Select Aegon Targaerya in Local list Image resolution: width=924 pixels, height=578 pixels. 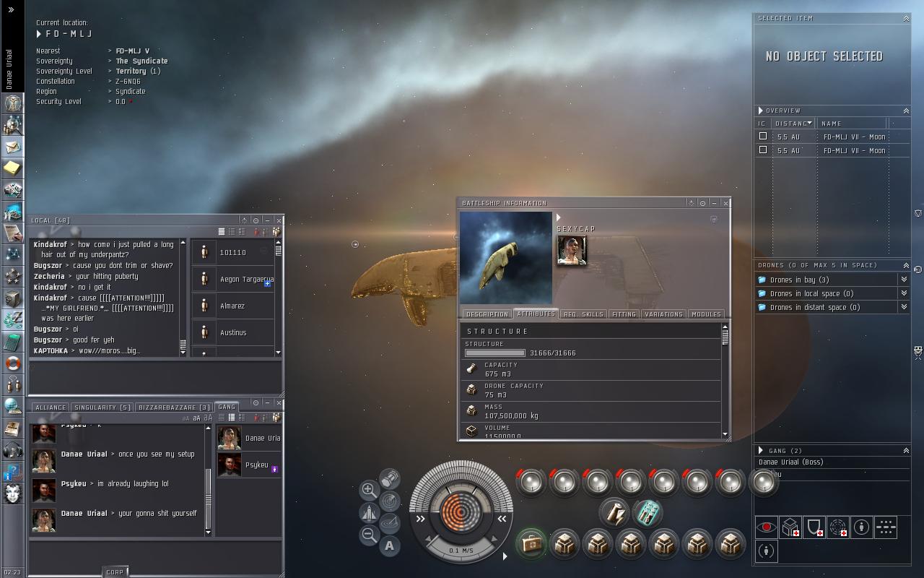(x=233, y=279)
